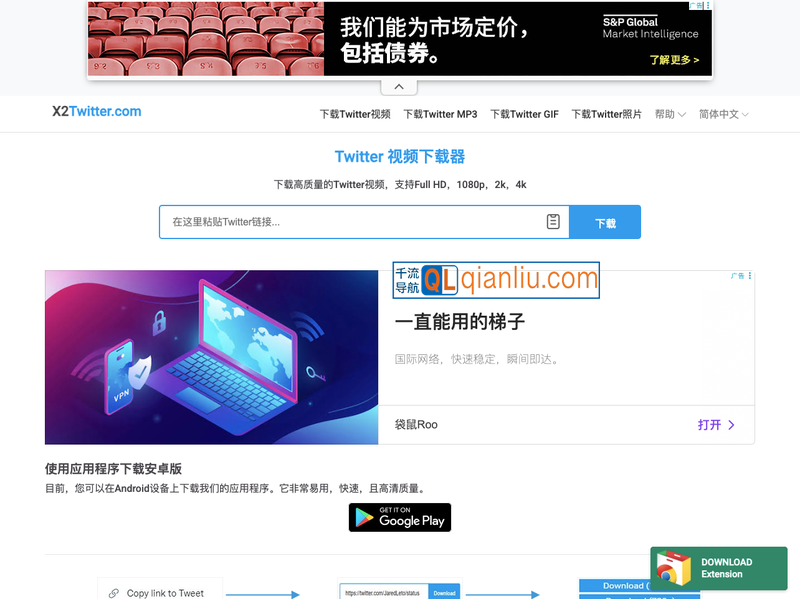Screen dimensions: 800x599
Task: Expand the 帮助 dropdown menu
Action: [670, 114]
